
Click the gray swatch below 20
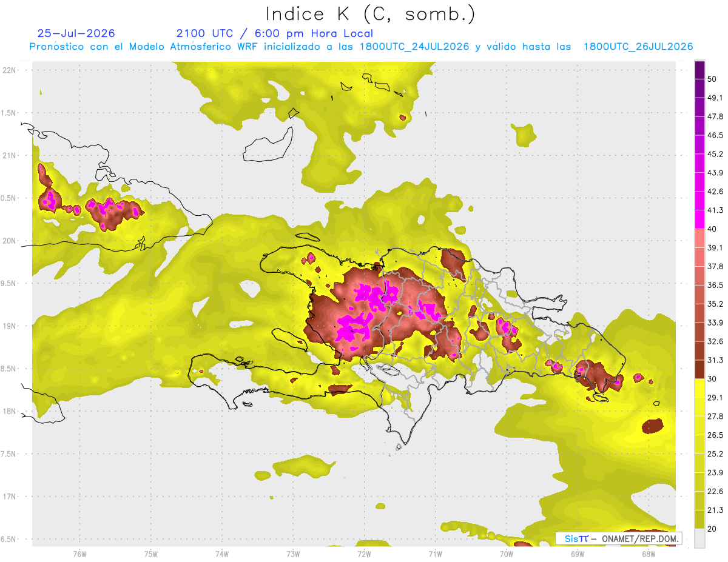coord(700,538)
